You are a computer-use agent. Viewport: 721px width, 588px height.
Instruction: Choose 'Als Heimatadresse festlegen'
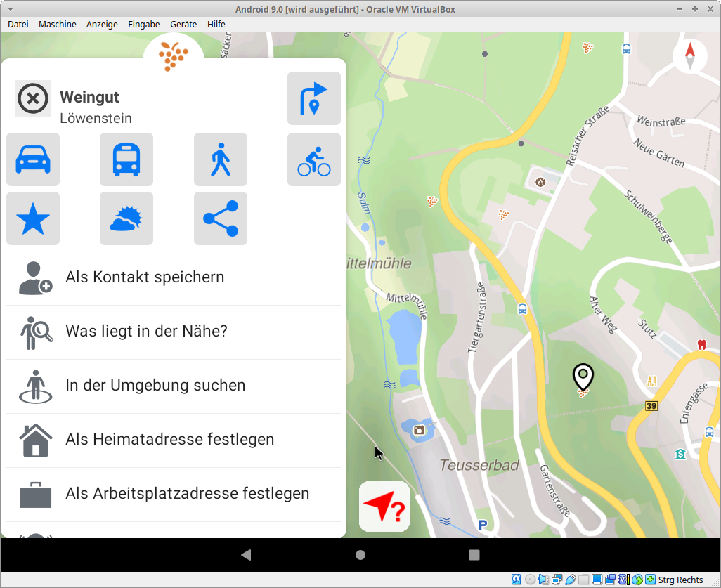click(169, 439)
